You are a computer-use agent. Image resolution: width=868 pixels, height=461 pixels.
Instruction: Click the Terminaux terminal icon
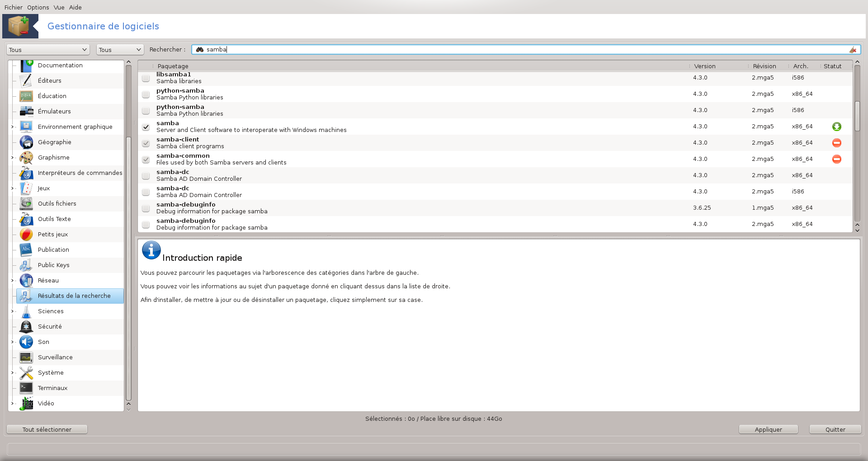(27, 388)
